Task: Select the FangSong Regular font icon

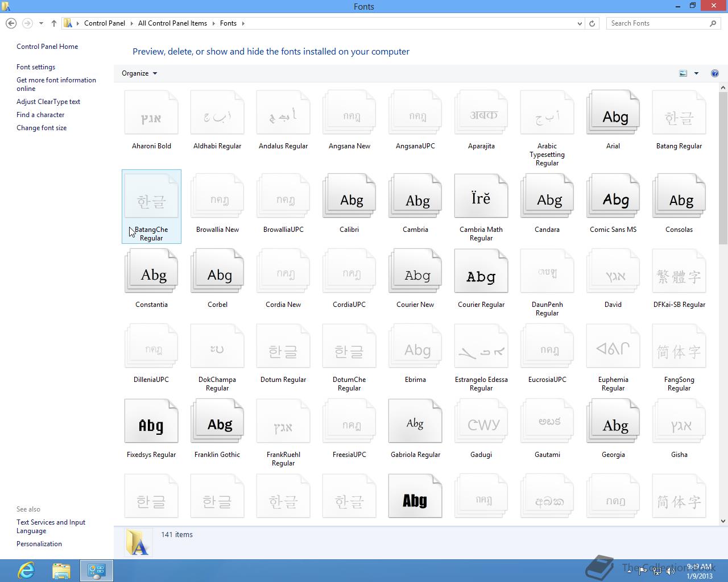Action: (x=679, y=346)
